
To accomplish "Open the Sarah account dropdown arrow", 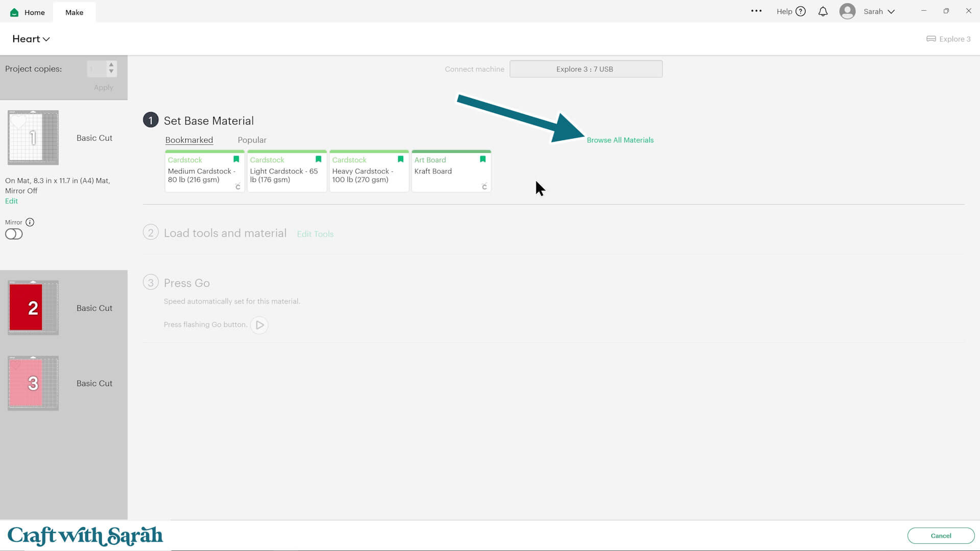I will coord(891,11).
